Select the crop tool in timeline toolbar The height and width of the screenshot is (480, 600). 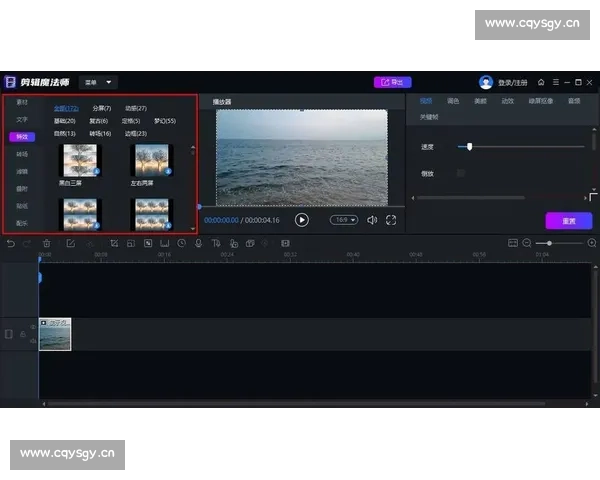(115, 243)
